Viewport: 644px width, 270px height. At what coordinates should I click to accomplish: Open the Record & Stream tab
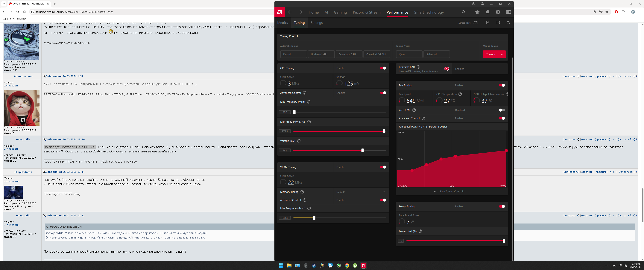367,12
